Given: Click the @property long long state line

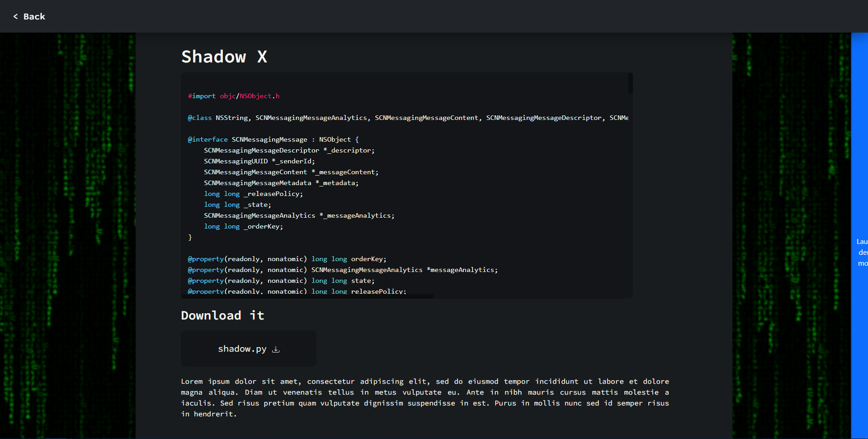Looking at the screenshot, I should (281, 281).
